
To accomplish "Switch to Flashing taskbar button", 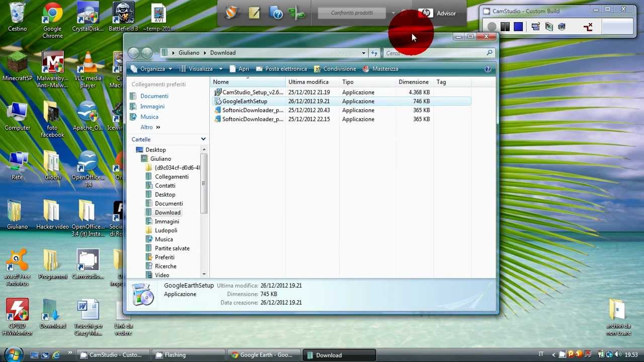I will coord(188,355).
